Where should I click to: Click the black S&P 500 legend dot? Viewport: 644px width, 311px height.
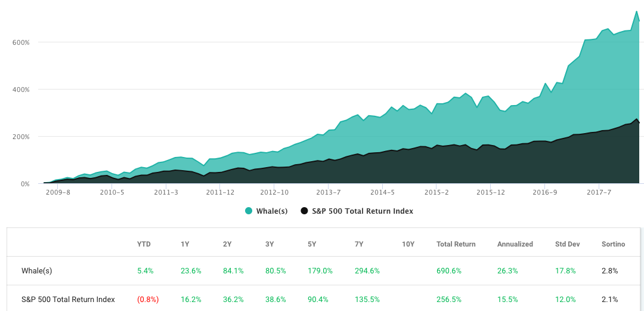[304, 211]
